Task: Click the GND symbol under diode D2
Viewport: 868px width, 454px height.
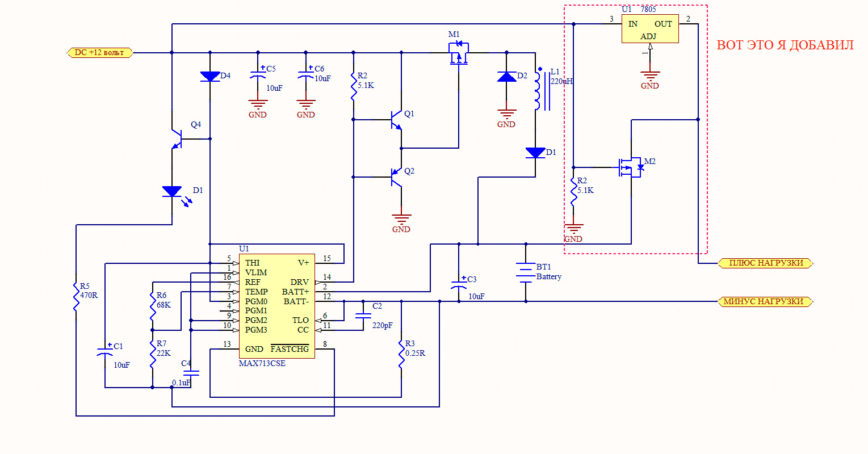Action: [x=506, y=119]
